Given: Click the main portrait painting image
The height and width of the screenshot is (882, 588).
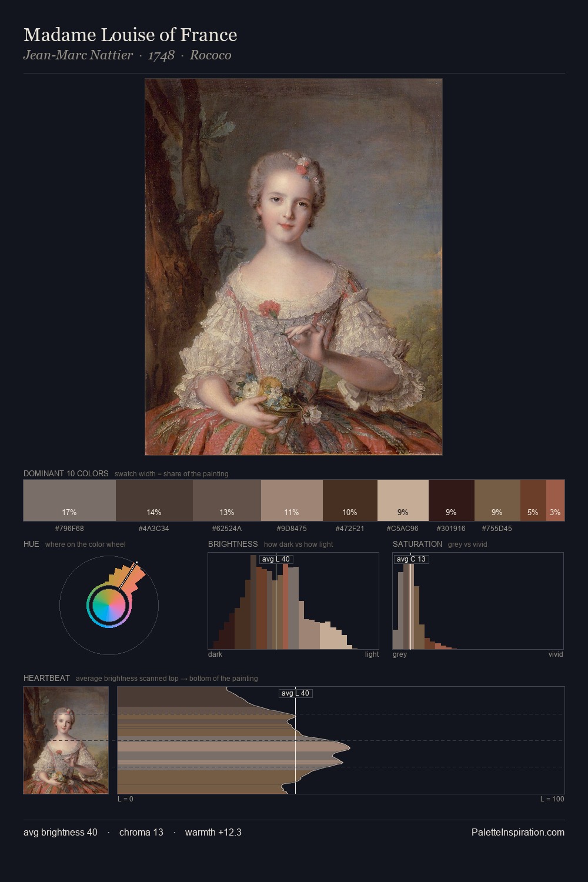Looking at the screenshot, I should pyautogui.click(x=293, y=267).
